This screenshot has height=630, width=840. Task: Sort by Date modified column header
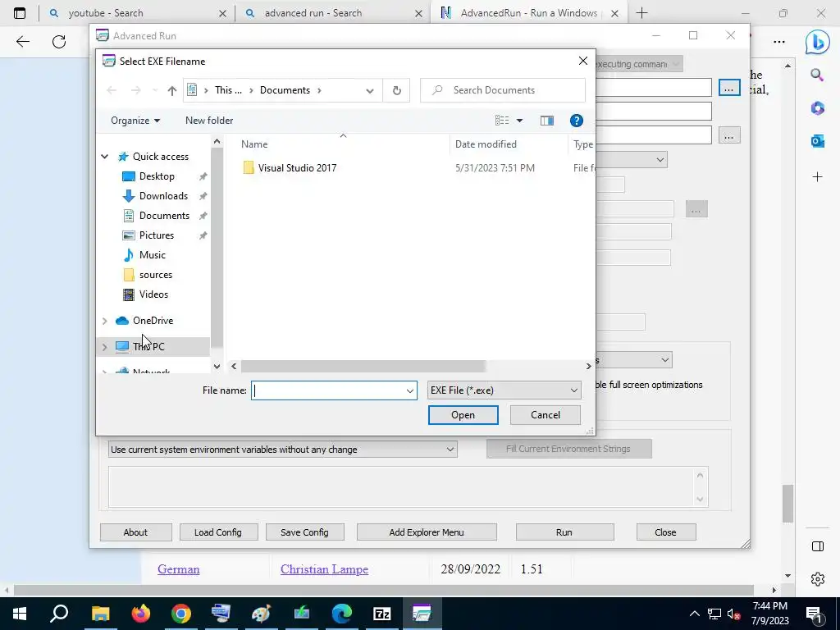tap(486, 144)
